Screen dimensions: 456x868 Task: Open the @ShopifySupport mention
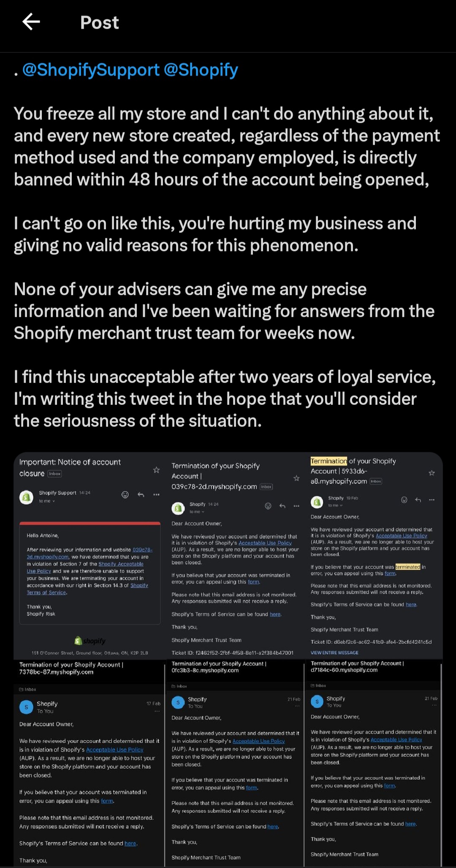tap(91, 70)
